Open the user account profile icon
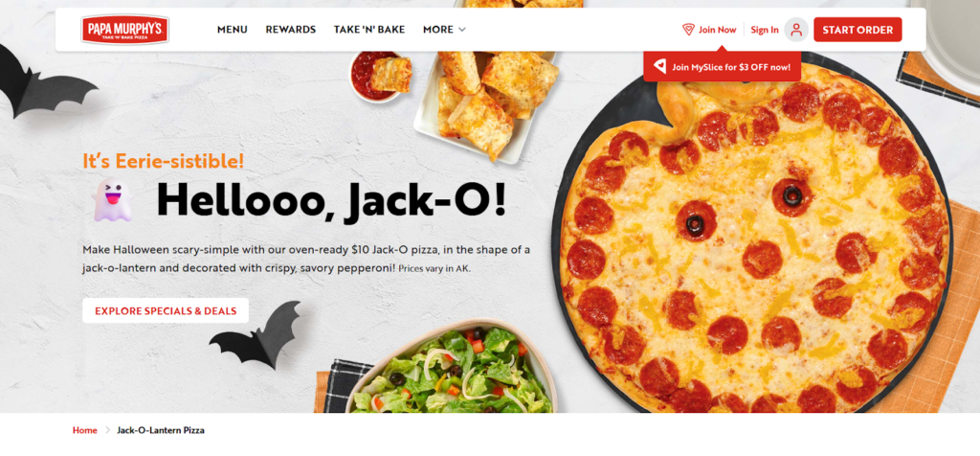Viewport: 980px width, 456px height. [796, 30]
